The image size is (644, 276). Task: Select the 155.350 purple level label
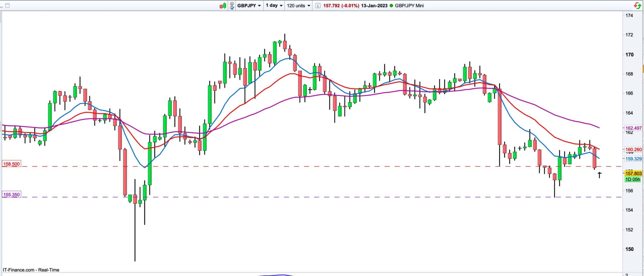(x=11, y=195)
